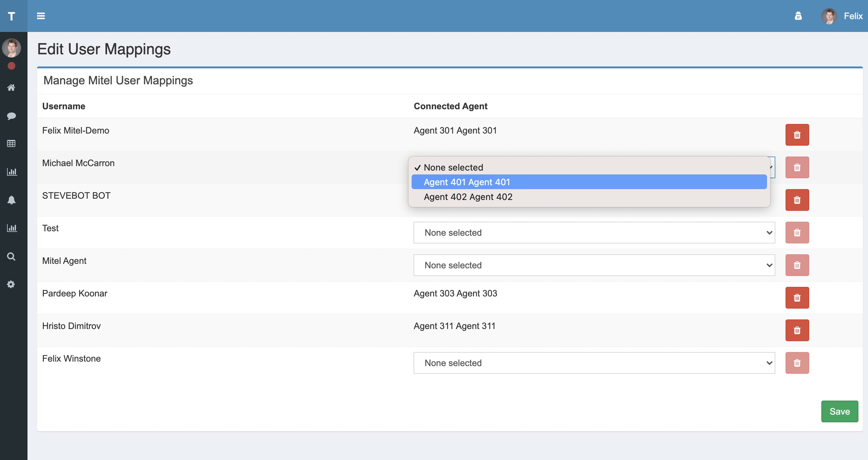
Task: Delete mapping for STEVEBOT BOT
Action: (x=797, y=200)
